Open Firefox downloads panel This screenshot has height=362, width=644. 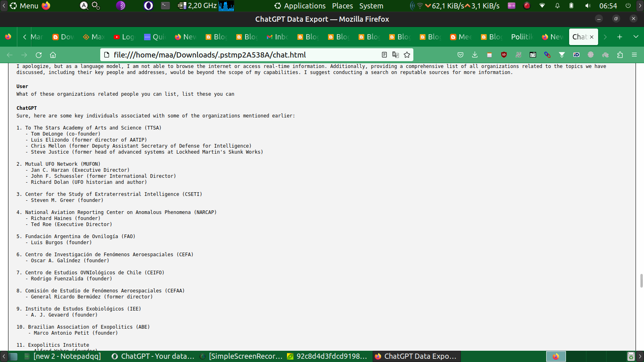pos(475,55)
